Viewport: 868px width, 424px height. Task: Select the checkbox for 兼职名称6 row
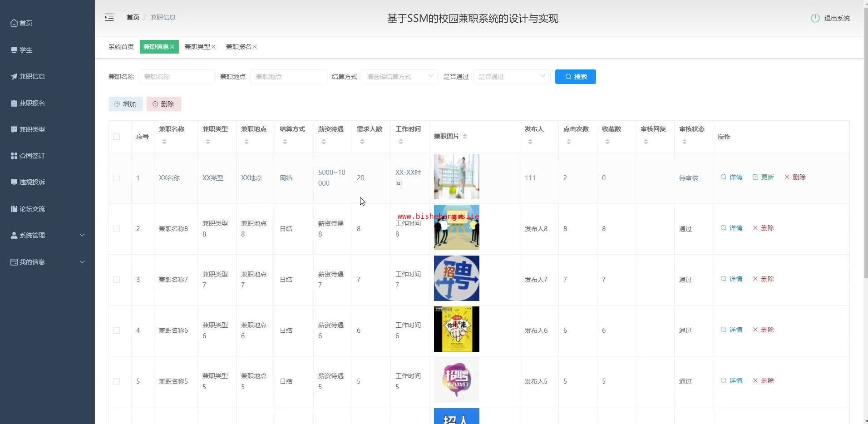point(117,330)
